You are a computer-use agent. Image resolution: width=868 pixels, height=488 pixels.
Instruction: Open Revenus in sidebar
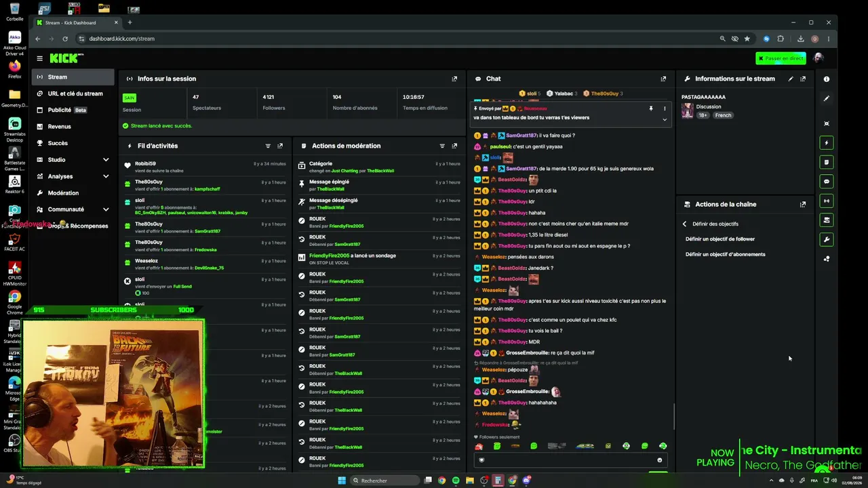(73, 127)
